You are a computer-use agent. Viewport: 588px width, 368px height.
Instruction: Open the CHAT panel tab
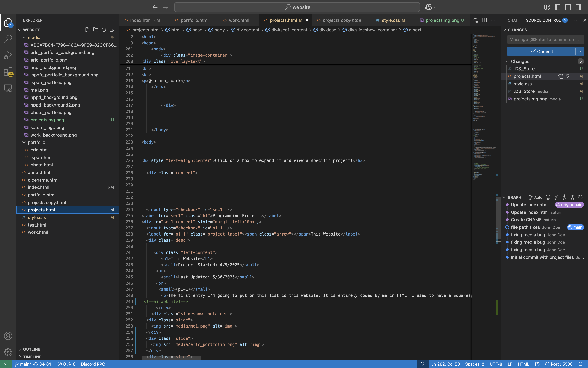pos(513,20)
